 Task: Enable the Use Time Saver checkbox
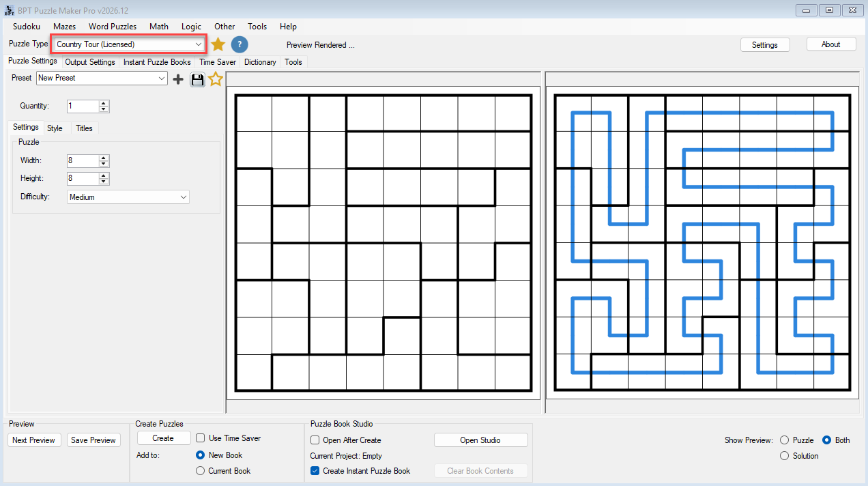[201, 438]
